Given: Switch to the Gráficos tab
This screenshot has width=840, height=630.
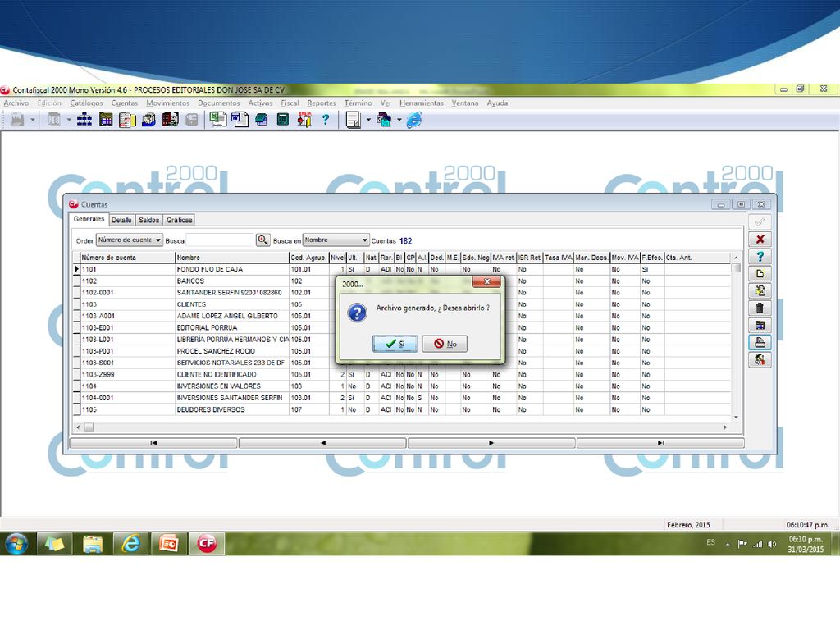Looking at the screenshot, I should (179, 220).
